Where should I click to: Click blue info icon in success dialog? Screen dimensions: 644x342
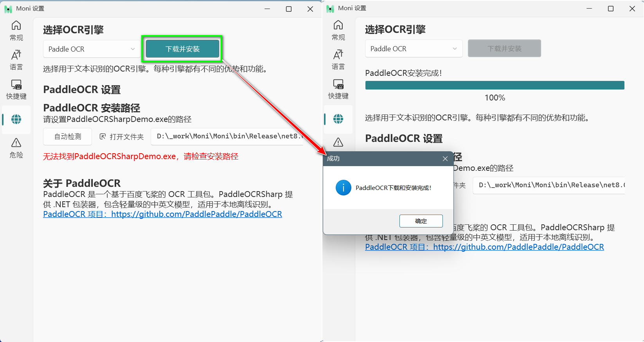(x=343, y=188)
